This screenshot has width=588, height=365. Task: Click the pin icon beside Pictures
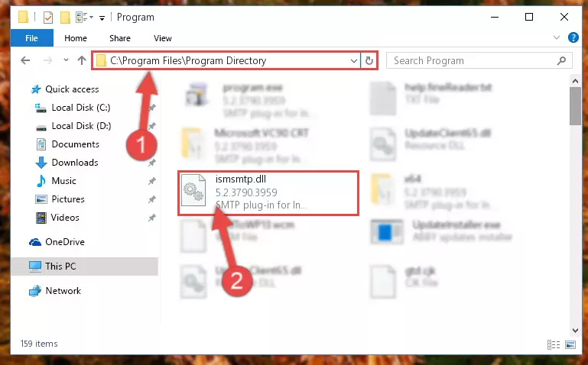[152, 199]
